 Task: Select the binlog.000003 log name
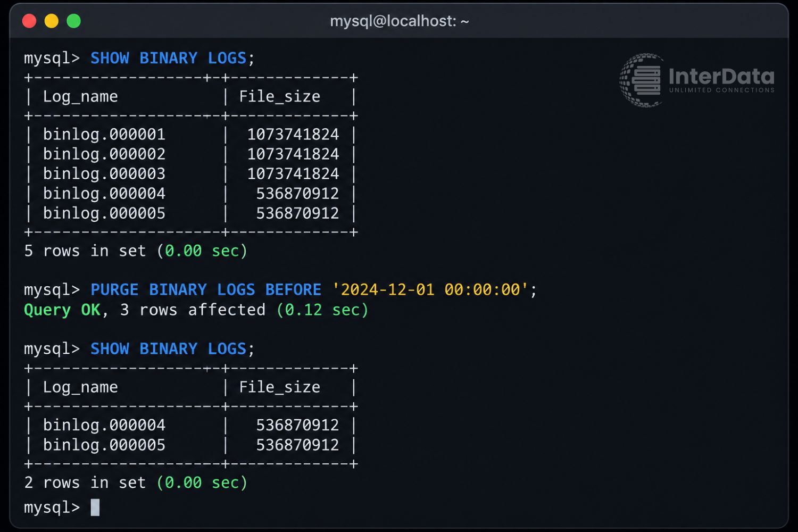tap(104, 174)
